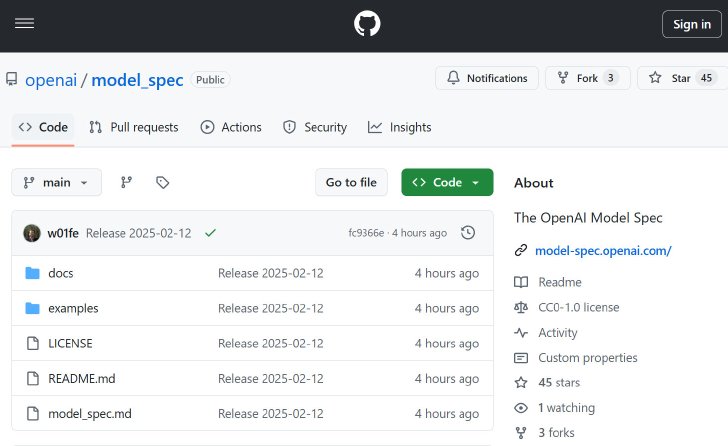View branches via the branch icon
The image size is (728, 446).
[x=126, y=182]
